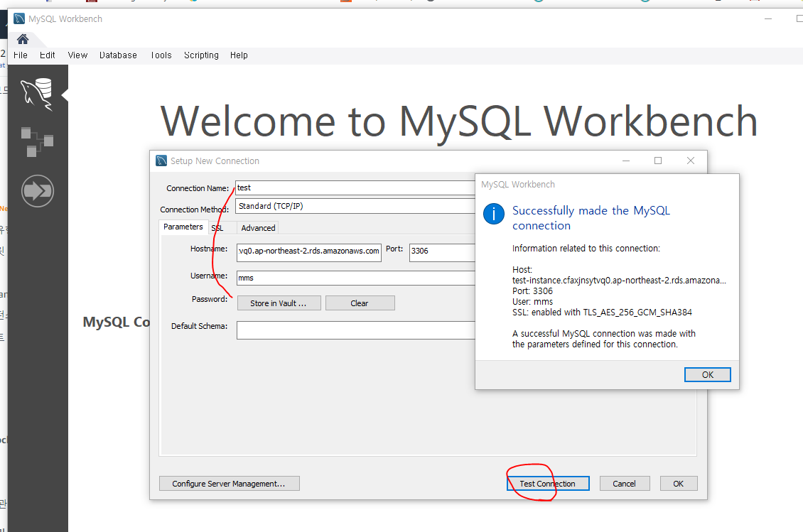Click the truncated host text test-instance.cfaxjnsytvq0
Screen dimensions: 803x532
(619, 280)
